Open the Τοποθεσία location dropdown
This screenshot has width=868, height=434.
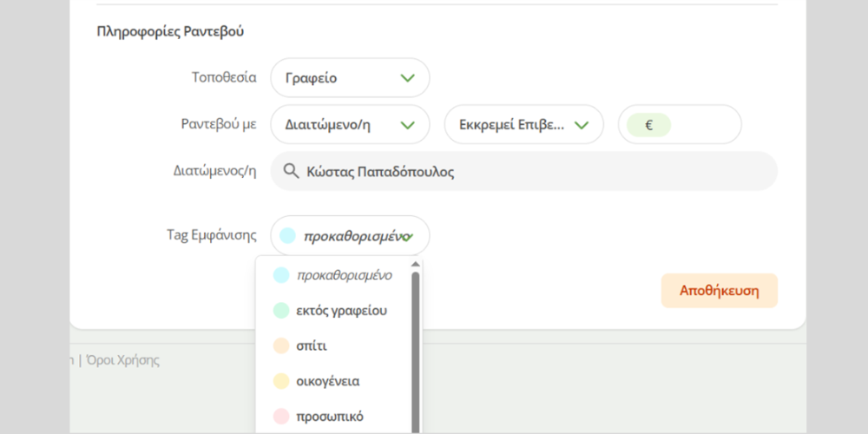pyautogui.click(x=350, y=78)
